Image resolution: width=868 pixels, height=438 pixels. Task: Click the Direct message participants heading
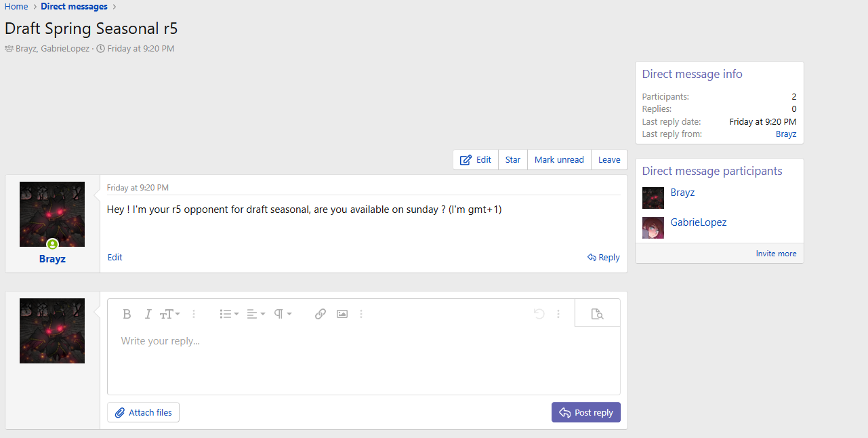[x=712, y=171]
